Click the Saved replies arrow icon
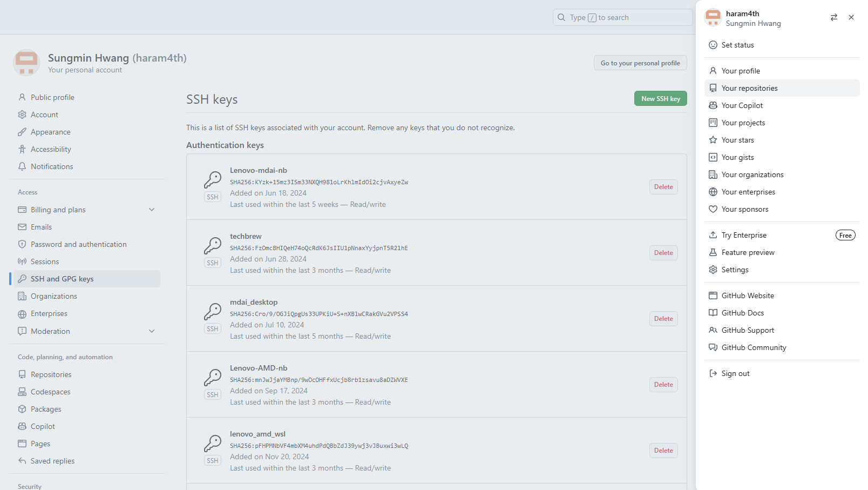The width and height of the screenshot is (868, 490). tap(22, 461)
